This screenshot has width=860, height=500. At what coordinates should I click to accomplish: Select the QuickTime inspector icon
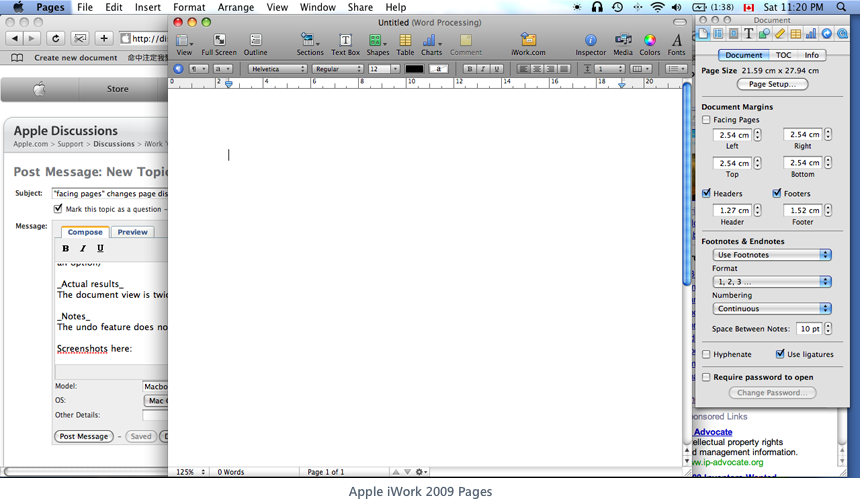click(842, 34)
